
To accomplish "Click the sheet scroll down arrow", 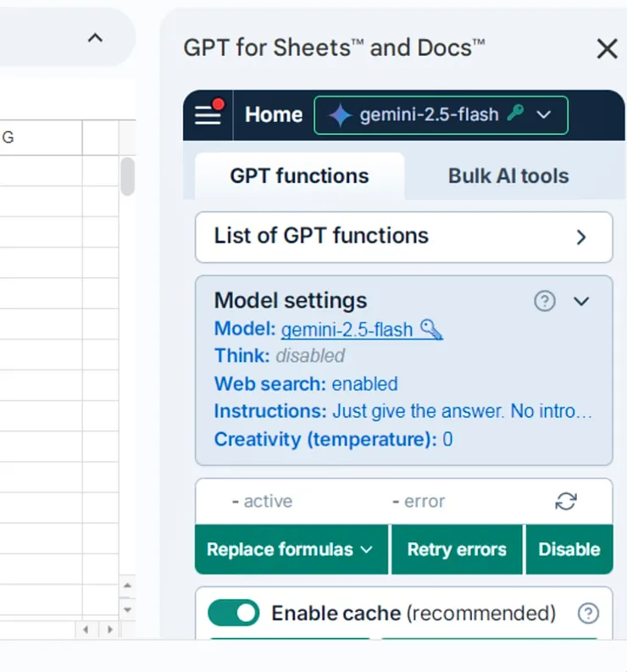I will coord(127,609).
